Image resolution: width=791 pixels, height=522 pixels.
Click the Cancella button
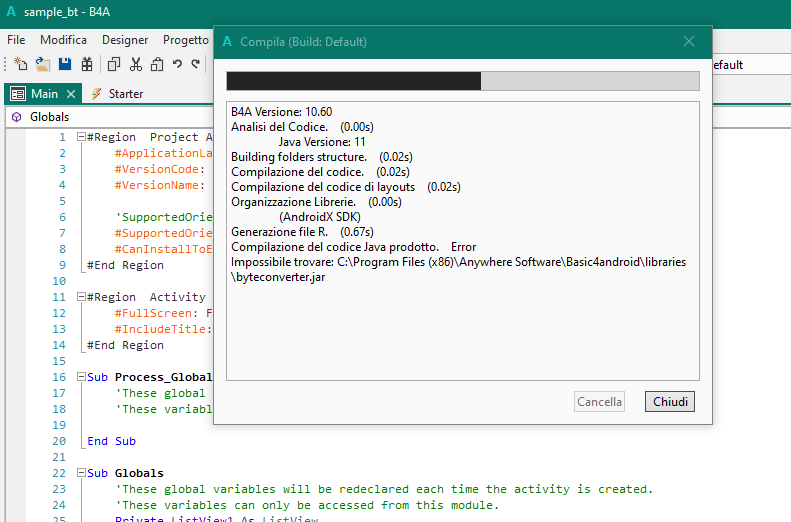599,401
